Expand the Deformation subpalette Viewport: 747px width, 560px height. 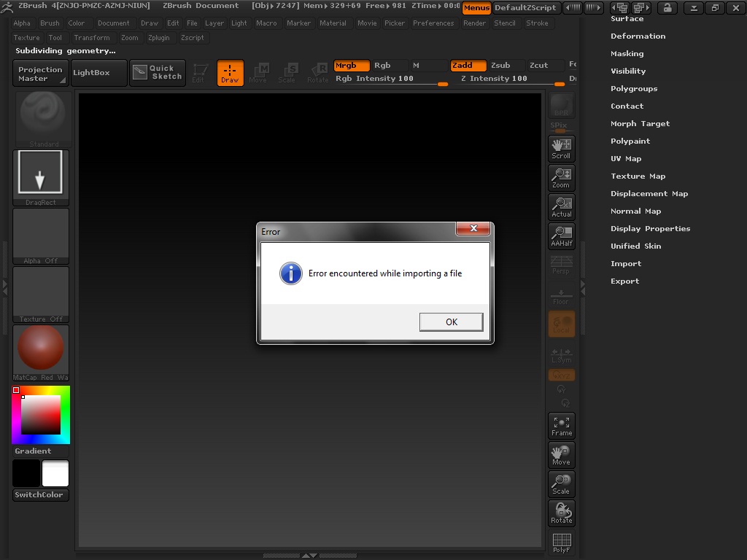tap(638, 36)
